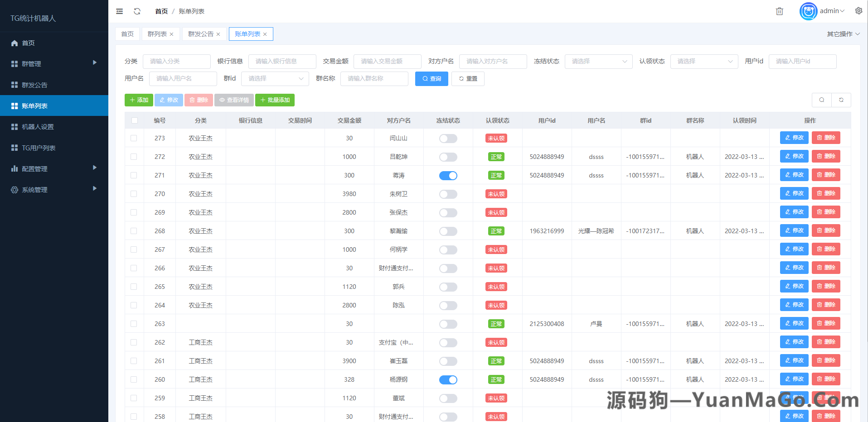
Task: Click the magnifier search icon above table
Action: coord(821,100)
